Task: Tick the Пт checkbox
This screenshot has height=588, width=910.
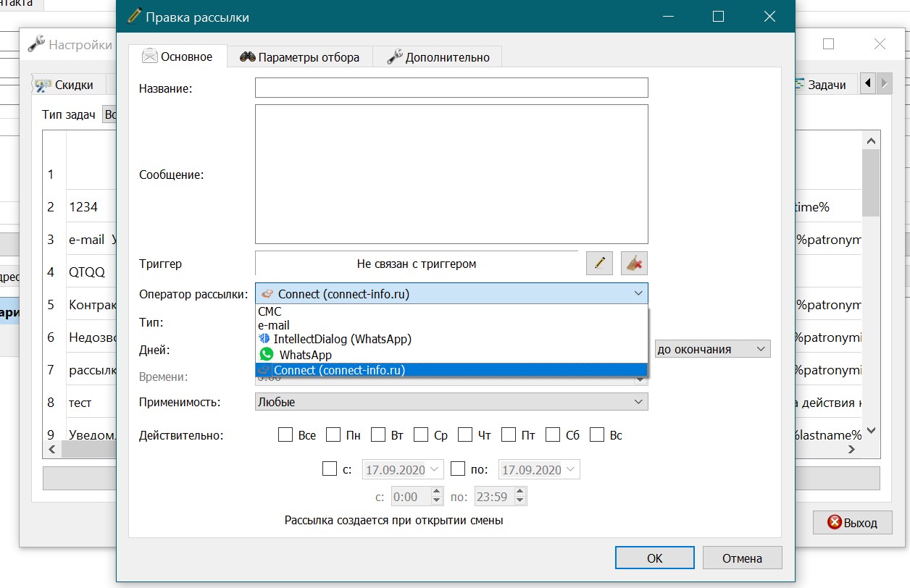Action: (x=509, y=434)
